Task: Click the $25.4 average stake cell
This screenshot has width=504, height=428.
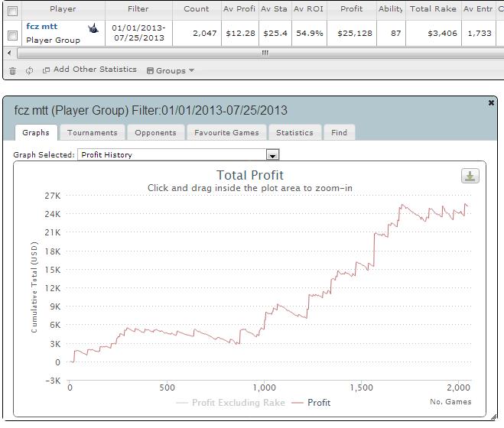Action: (x=275, y=33)
